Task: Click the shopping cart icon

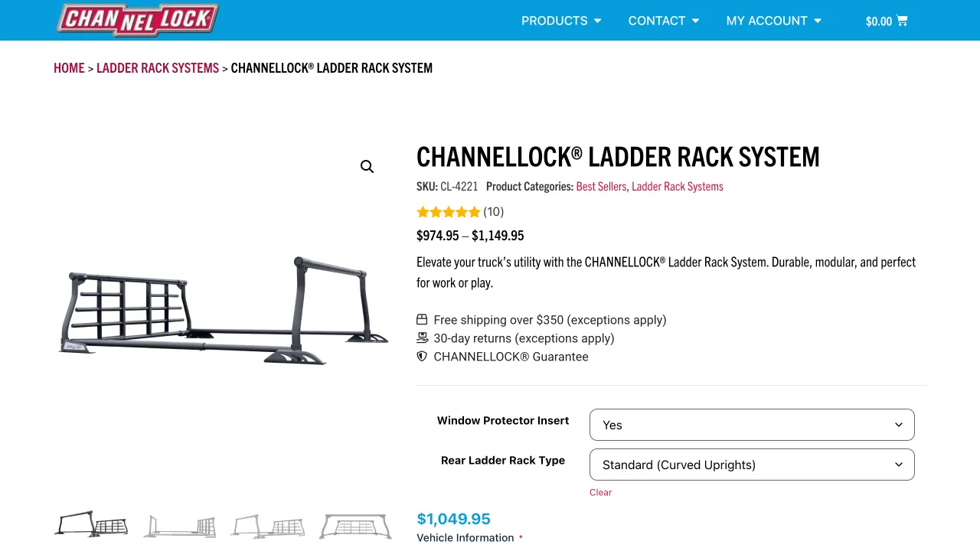Action: point(901,21)
